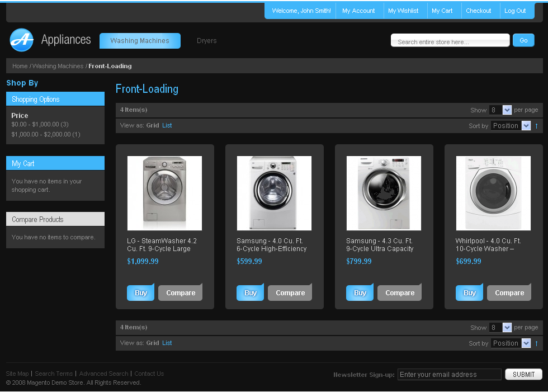Click the $699.99 price text
This screenshot has width=548, height=392.
469,261
